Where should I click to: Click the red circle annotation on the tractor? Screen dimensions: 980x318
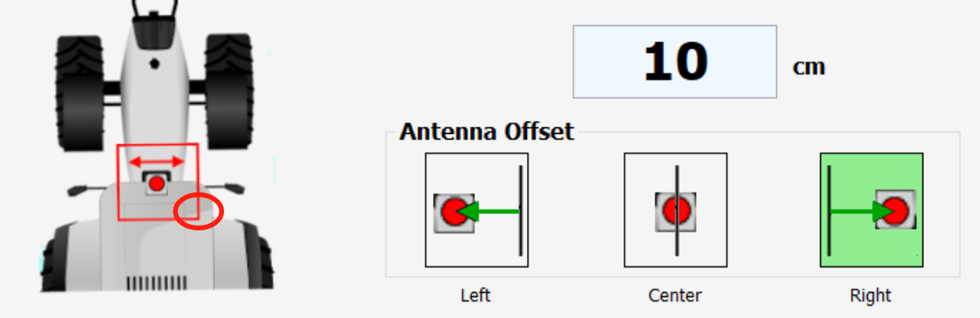(x=199, y=210)
